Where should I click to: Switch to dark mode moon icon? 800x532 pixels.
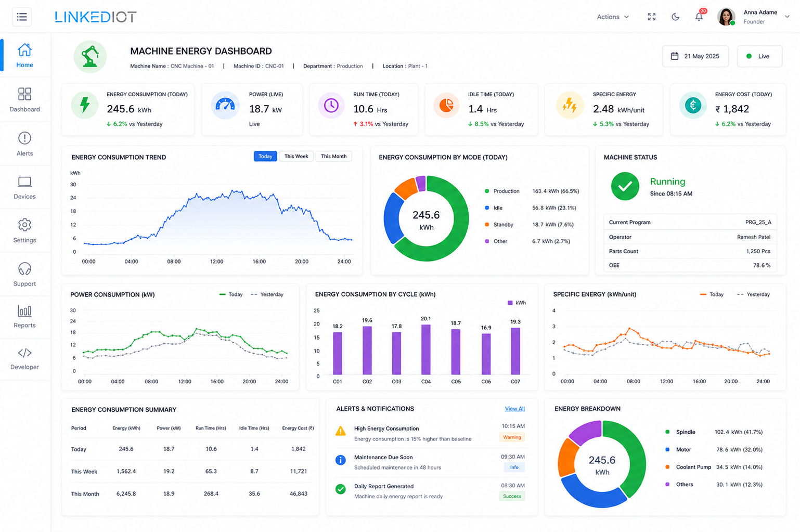675,17
